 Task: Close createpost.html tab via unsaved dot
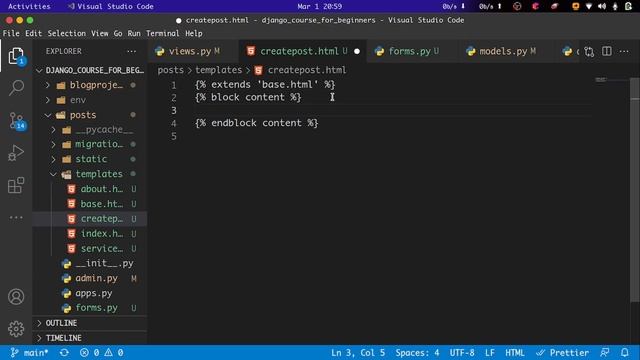point(357,51)
